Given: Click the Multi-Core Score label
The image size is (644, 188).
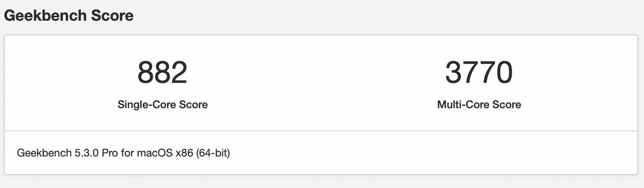Looking at the screenshot, I should [x=479, y=104].
